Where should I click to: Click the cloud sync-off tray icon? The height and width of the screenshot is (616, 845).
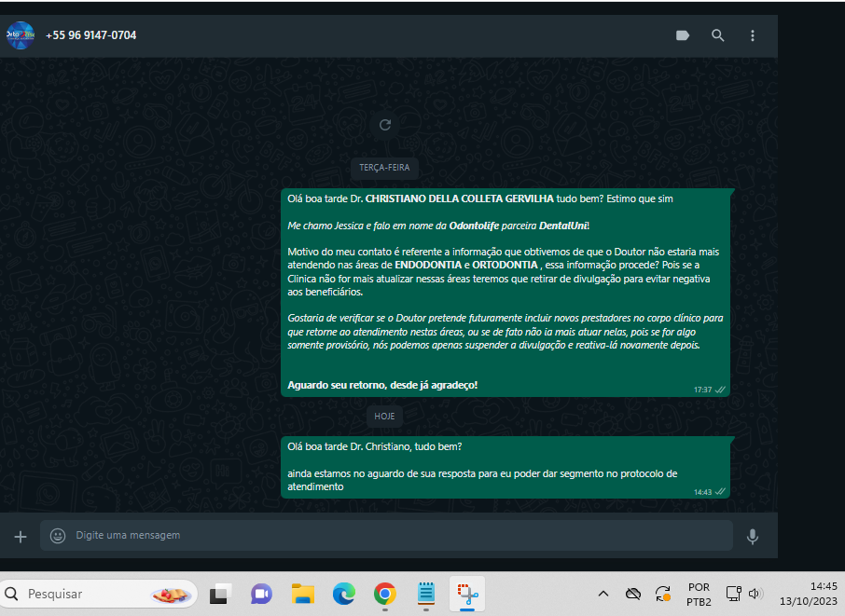click(633, 594)
